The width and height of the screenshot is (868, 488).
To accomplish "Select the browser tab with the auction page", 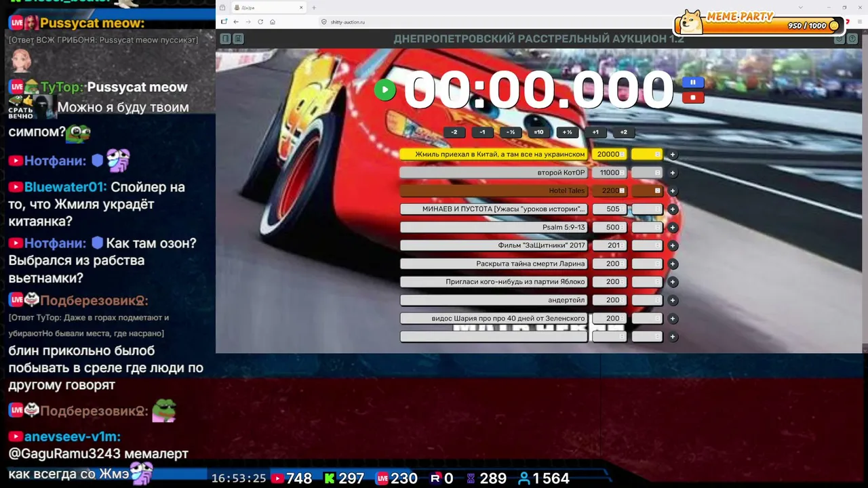I will pos(269,7).
